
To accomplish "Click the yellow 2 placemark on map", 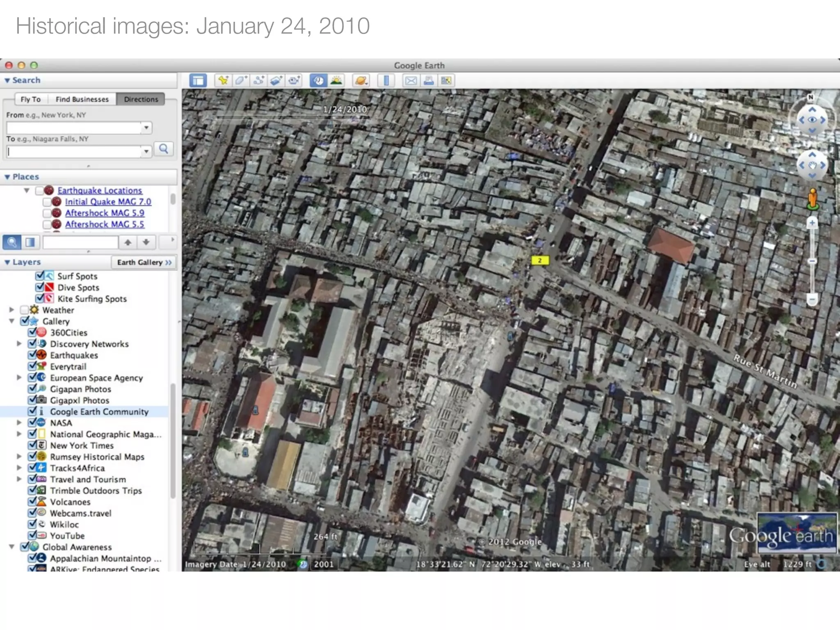I will pyautogui.click(x=540, y=260).
